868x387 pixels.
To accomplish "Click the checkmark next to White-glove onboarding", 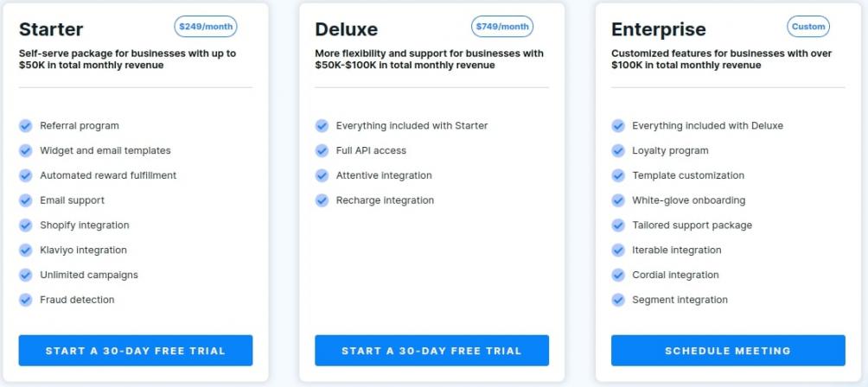I will [618, 200].
